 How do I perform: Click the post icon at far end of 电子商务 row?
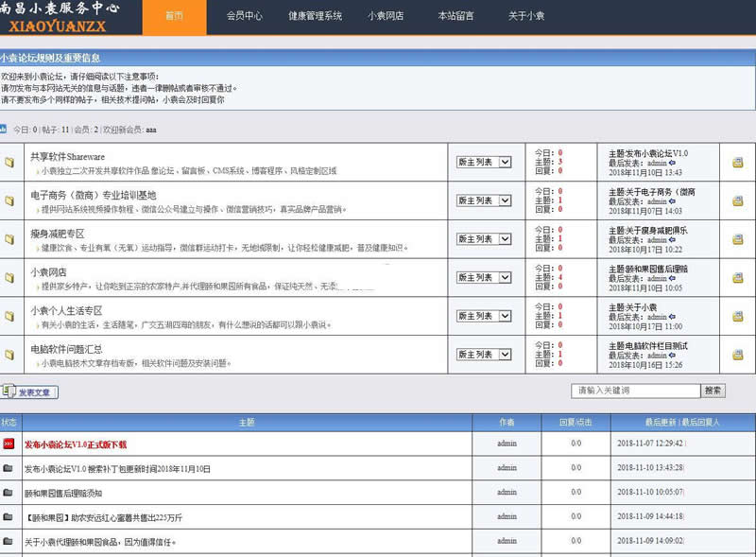click(x=738, y=201)
